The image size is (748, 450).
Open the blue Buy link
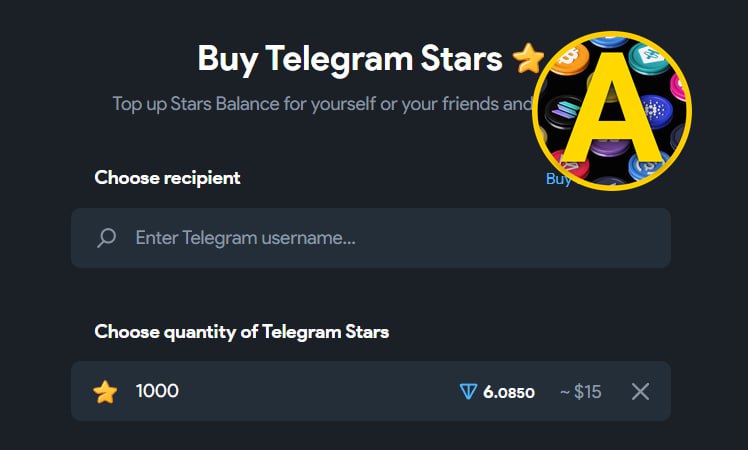click(558, 179)
